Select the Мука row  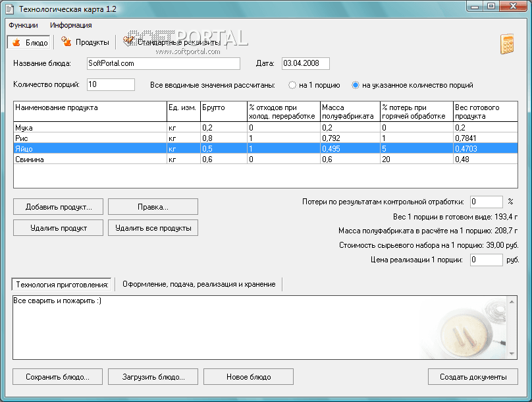tap(265, 128)
